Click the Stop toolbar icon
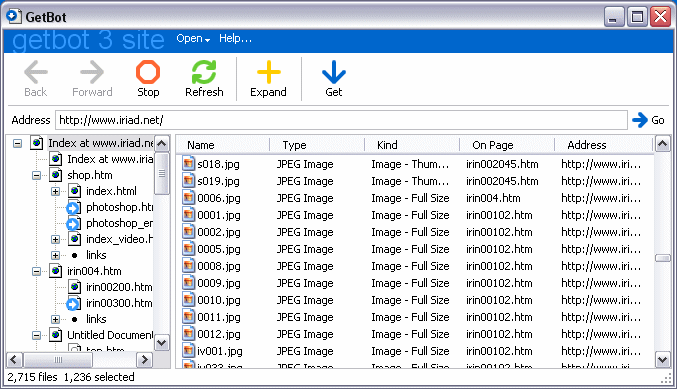Screen dimensions: 677x389 coord(148,72)
